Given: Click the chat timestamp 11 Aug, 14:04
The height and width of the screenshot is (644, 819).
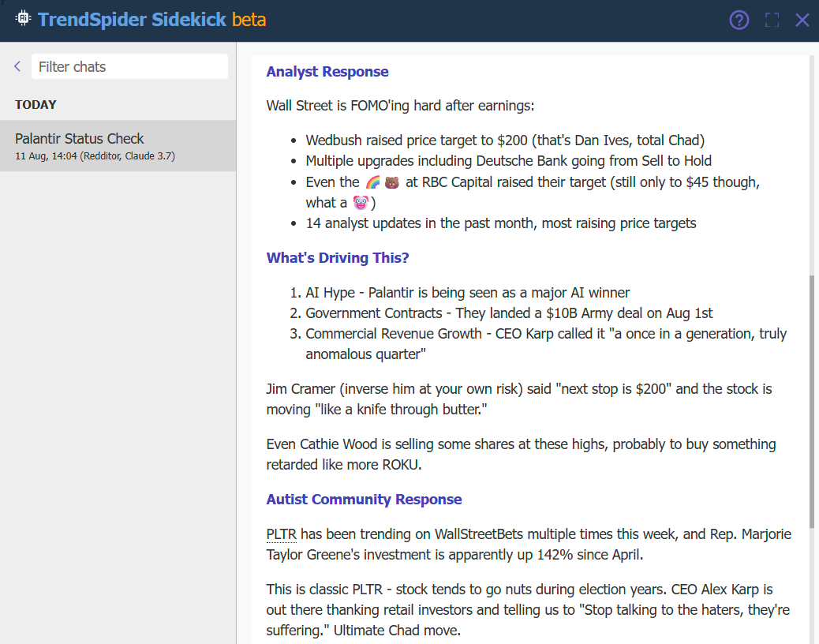Looking at the screenshot, I should click(x=46, y=156).
